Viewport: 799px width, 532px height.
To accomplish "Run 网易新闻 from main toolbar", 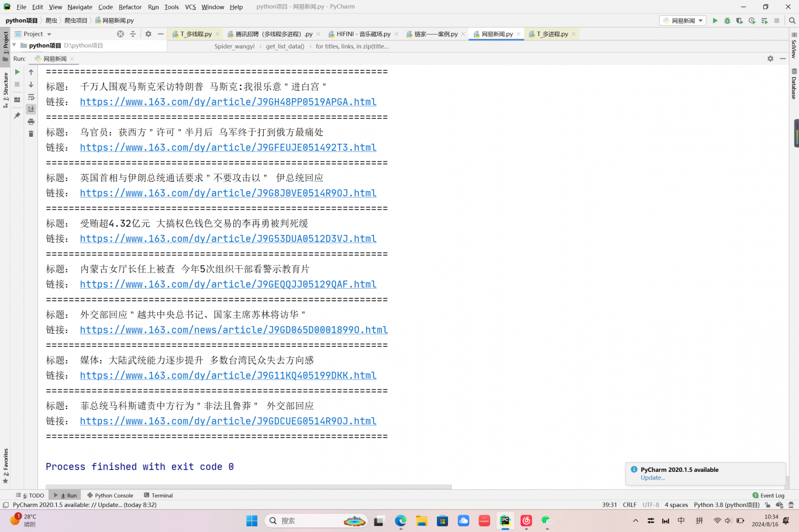I will tap(715, 20).
